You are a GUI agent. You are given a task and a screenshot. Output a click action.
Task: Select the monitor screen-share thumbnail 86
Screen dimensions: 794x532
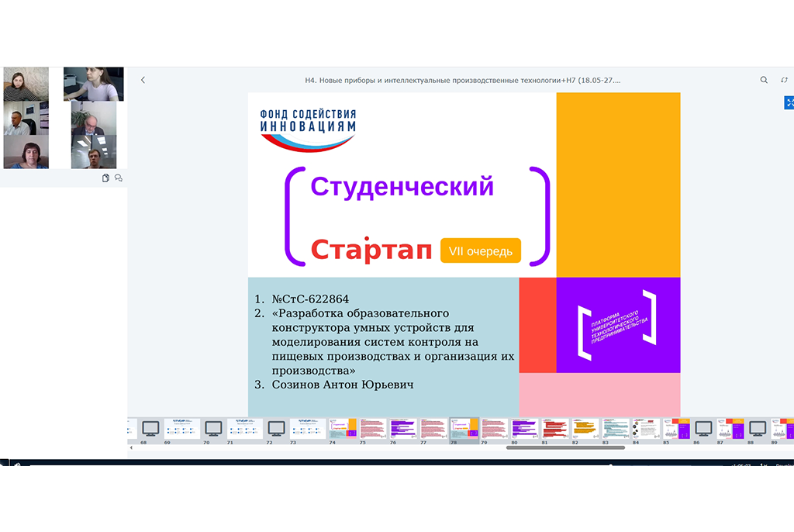[703, 429]
